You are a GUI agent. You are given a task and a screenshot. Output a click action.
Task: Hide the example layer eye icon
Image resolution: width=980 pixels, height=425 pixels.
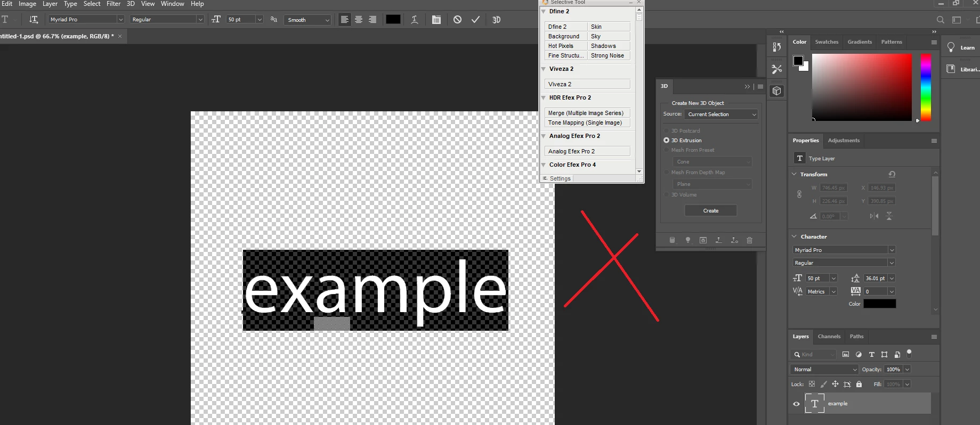point(796,404)
